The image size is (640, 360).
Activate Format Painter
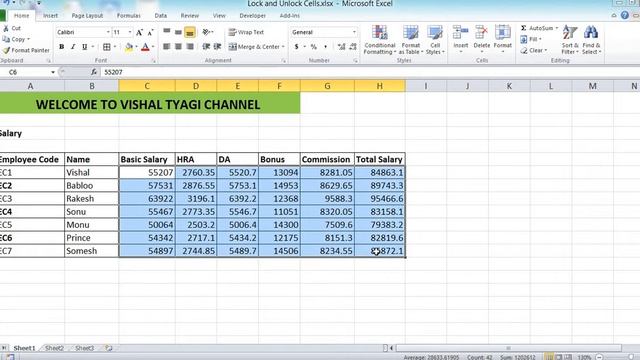[x=26, y=50]
